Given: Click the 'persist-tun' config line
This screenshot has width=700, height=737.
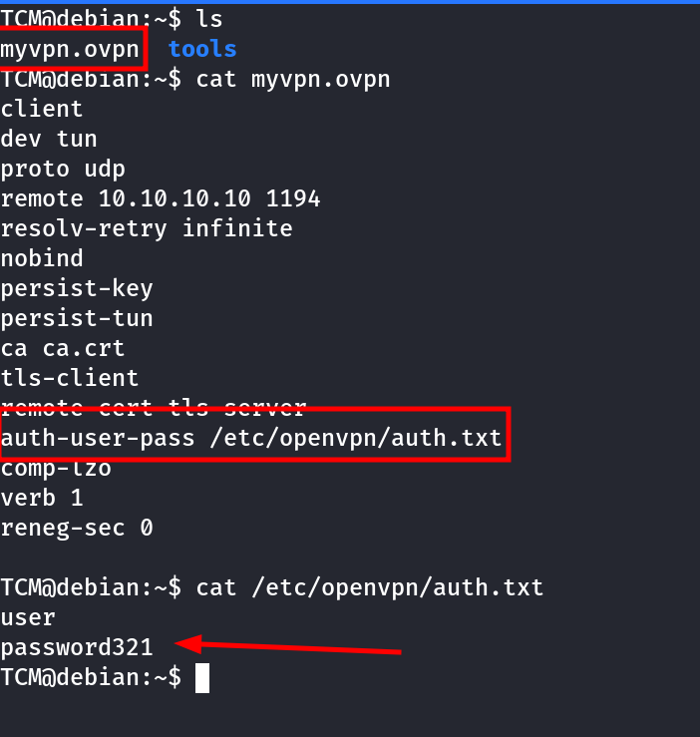Looking at the screenshot, I should point(77,318).
